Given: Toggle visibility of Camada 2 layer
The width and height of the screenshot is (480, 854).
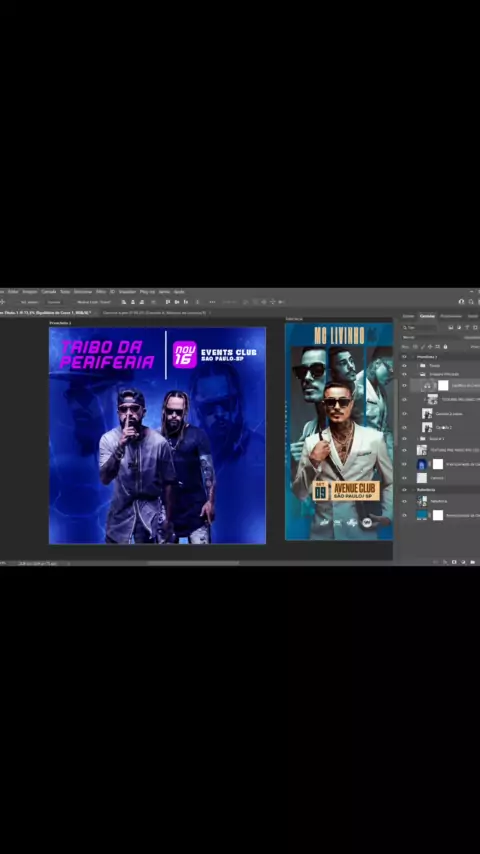Looking at the screenshot, I should tap(404, 428).
